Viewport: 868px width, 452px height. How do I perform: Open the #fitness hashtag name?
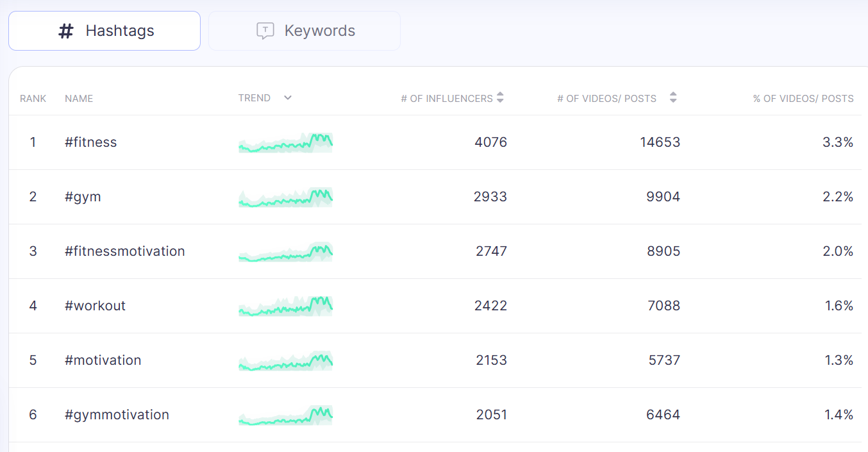click(91, 142)
